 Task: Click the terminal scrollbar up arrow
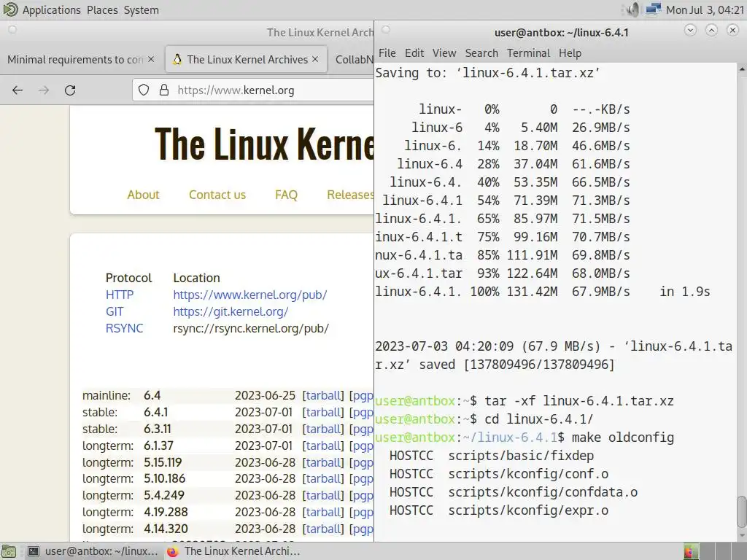coord(742,69)
